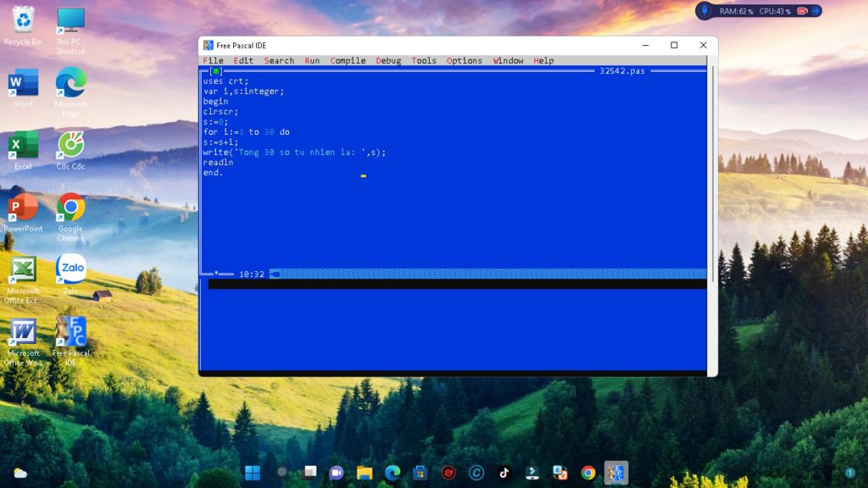This screenshot has height=488, width=868.
Task: Open TikTok from the taskbar
Action: pyautogui.click(x=504, y=473)
